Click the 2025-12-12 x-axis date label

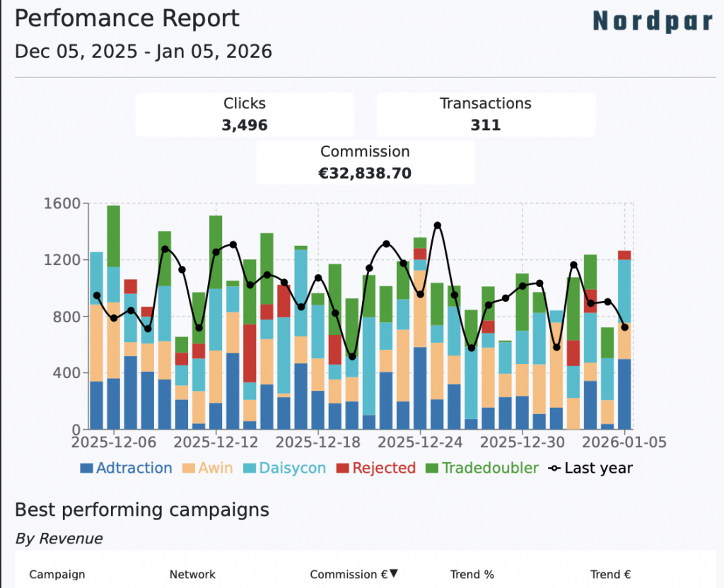[216, 442]
